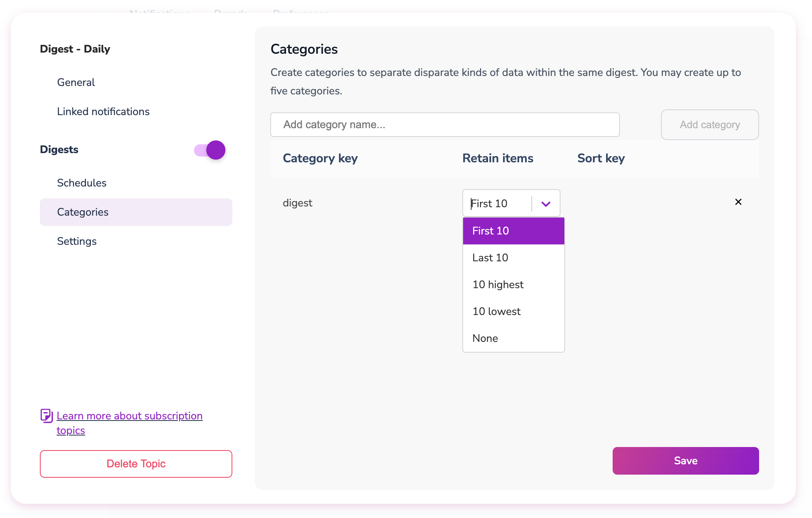The image size is (812, 518).
Task: Click the X to remove the digest category
Action: pos(738,202)
